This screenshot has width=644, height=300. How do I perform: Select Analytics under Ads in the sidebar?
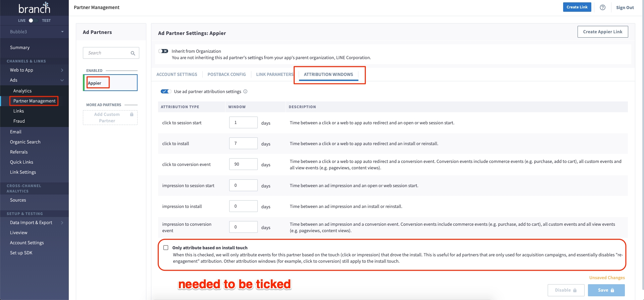[22, 91]
